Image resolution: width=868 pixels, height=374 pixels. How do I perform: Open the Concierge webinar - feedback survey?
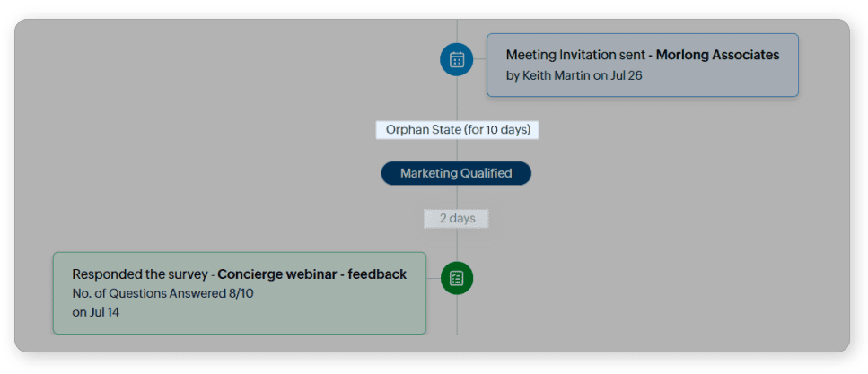point(311,274)
